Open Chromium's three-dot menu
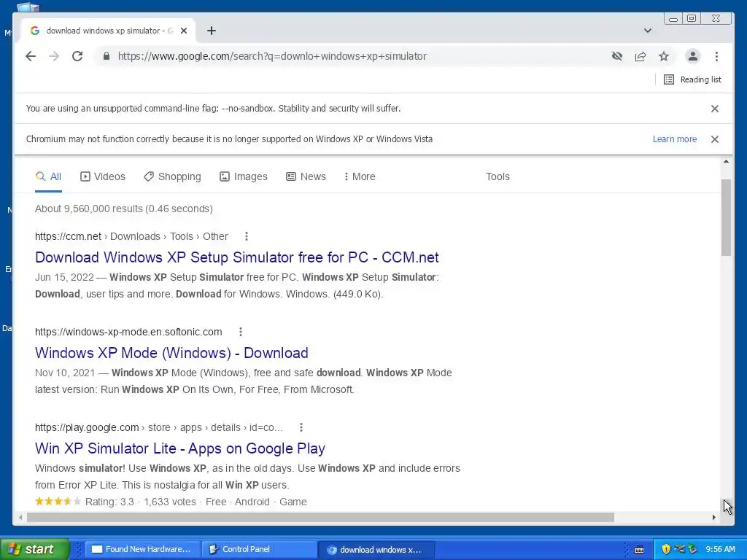The width and height of the screenshot is (747, 560). point(716,56)
